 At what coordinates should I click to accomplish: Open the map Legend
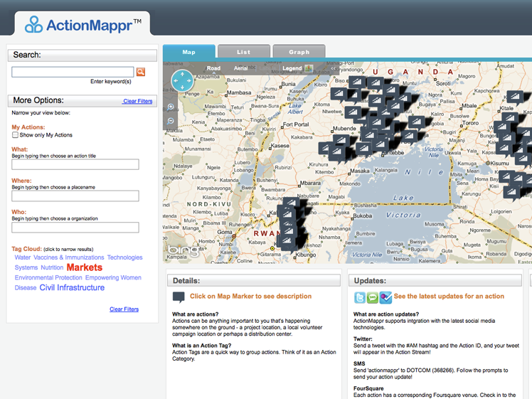click(292, 68)
